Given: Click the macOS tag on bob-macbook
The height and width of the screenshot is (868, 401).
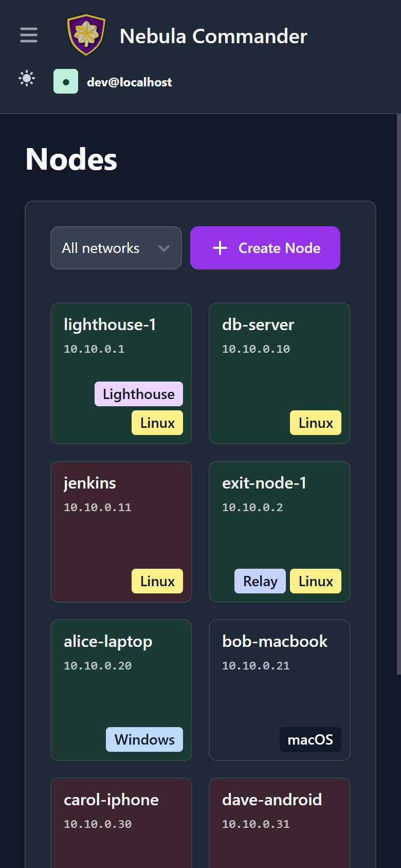Looking at the screenshot, I should pyautogui.click(x=311, y=739).
